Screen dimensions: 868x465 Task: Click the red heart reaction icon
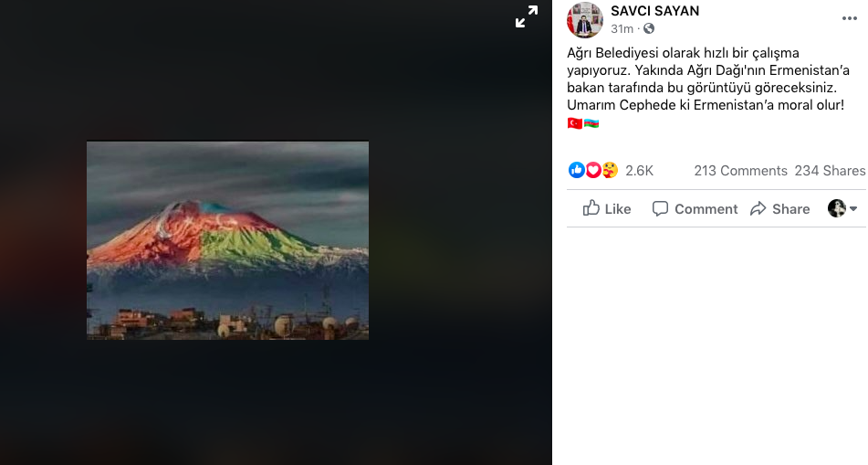click(x=592, y=170)
